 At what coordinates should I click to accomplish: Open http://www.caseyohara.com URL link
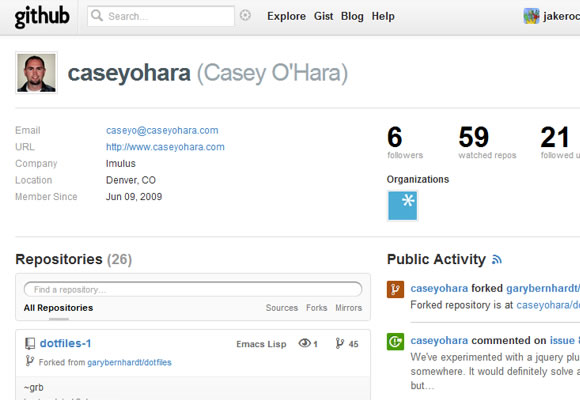(165, 147)
